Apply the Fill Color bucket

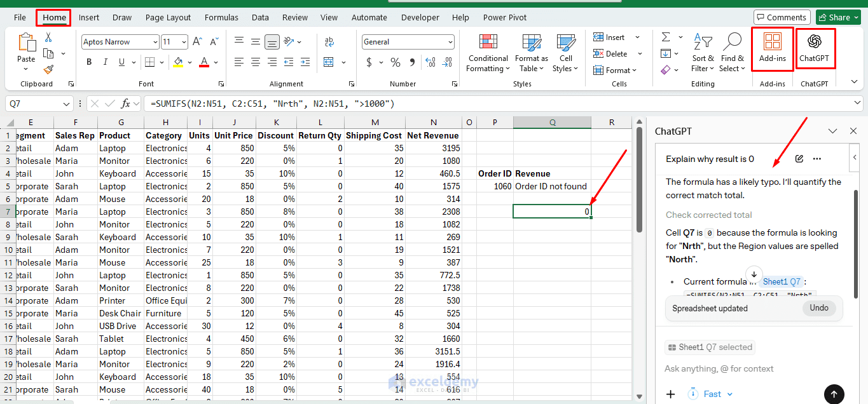[x=178, y=62]
